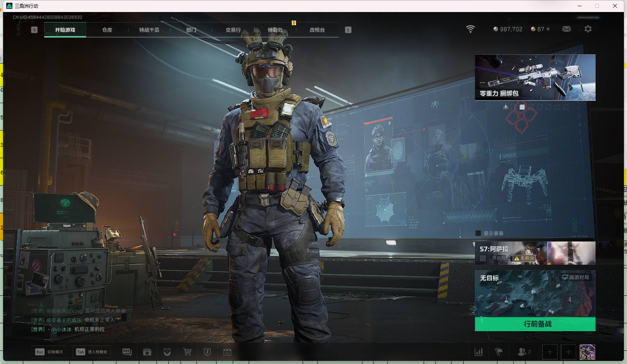Switch to the 仓库 tab
Screen dimensions: 627x364
(x=107, y=30)
